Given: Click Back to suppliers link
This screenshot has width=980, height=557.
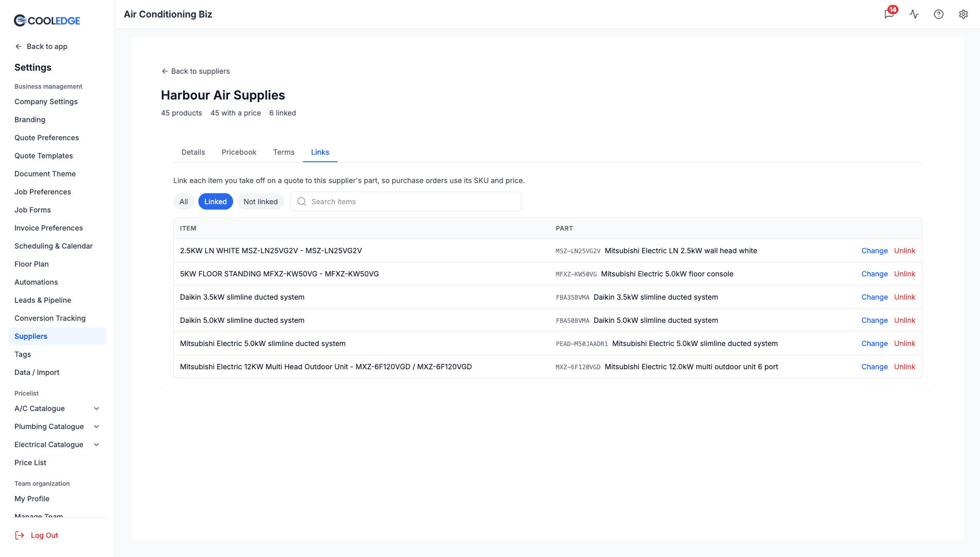Looking at the screenshot, I should coord(195,71).
